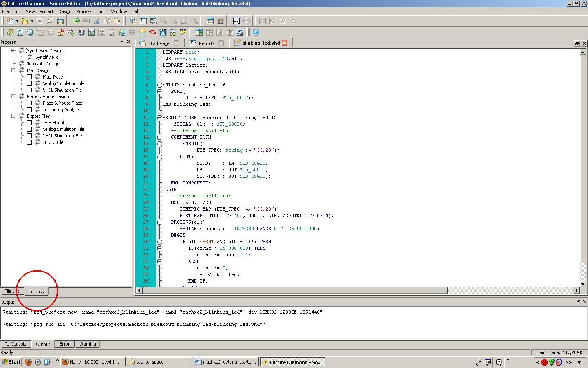Screen dimensions: 588x368
Task: Click the Print icon in the toolbar
Action: [60, 21]
